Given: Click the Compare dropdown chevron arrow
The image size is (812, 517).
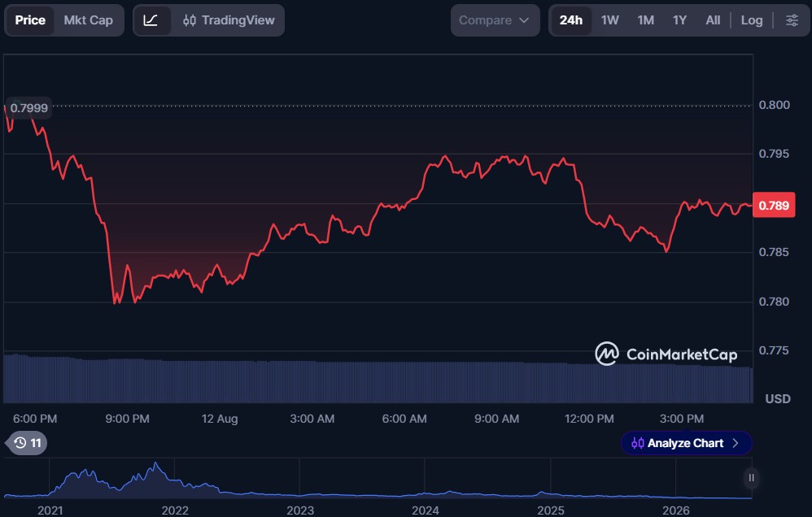Looking at the screenshot, I should 524,20.
